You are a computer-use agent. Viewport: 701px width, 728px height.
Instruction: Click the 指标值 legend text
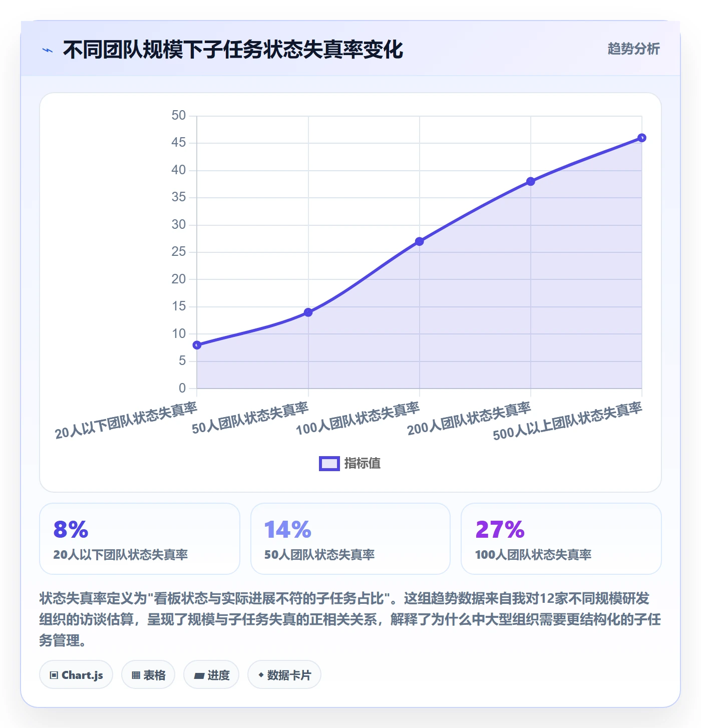click(x=363, y=464)
